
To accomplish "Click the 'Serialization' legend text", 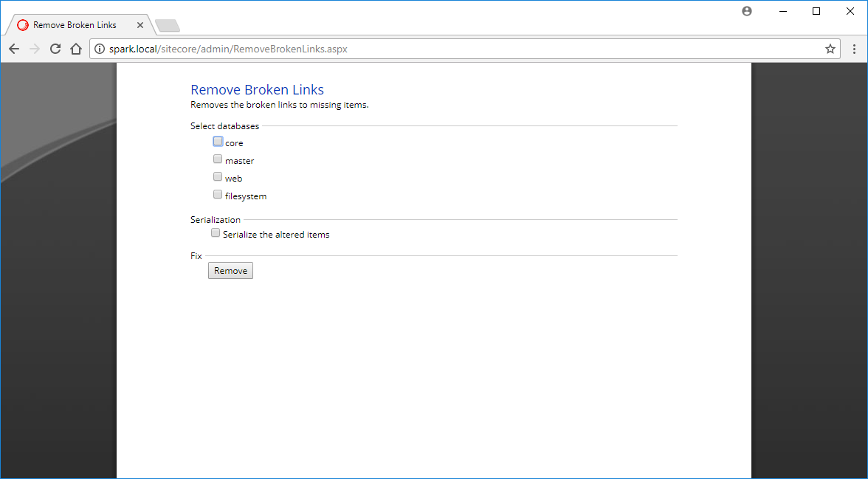I will (216, 220).
